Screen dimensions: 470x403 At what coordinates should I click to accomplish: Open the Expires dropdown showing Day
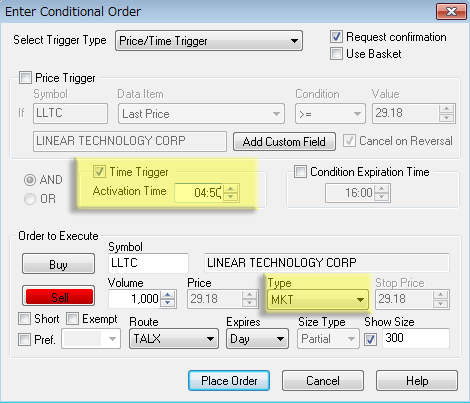257,339
